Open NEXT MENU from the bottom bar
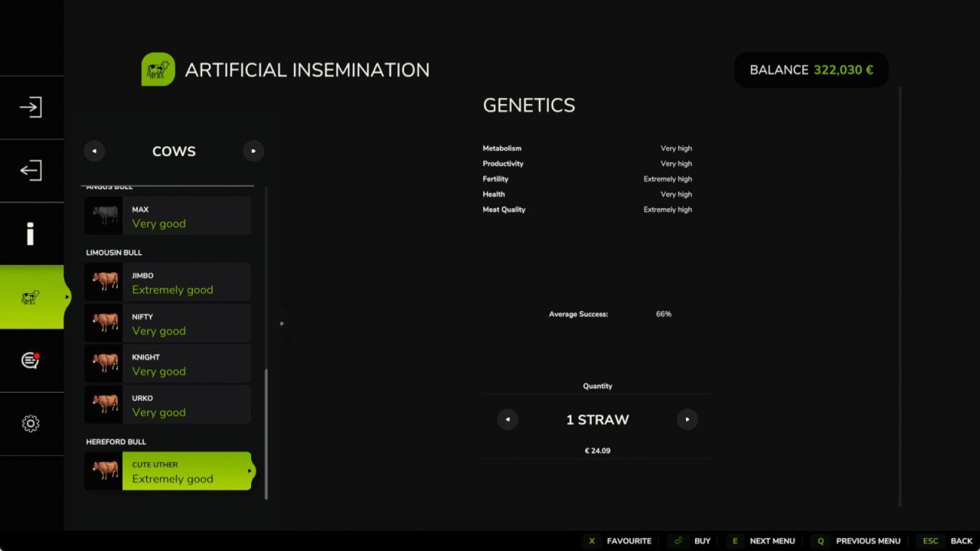 tap(772, 541)
